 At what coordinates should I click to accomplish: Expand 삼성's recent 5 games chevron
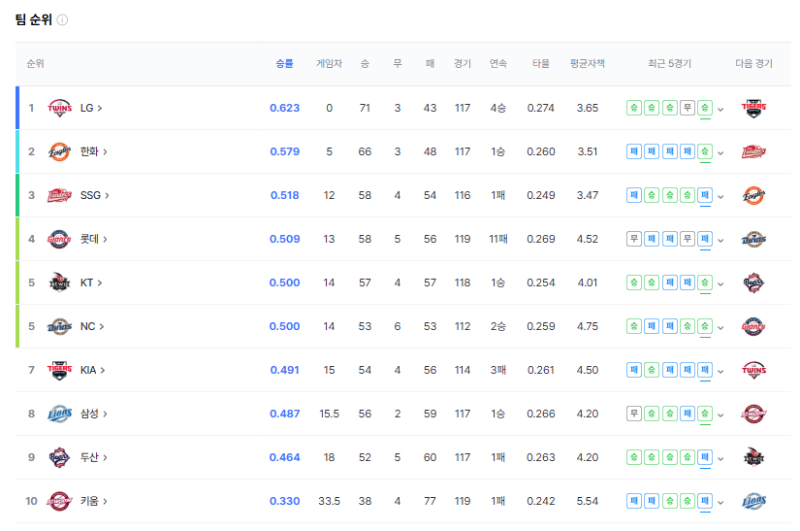click(x=720, y=415)
